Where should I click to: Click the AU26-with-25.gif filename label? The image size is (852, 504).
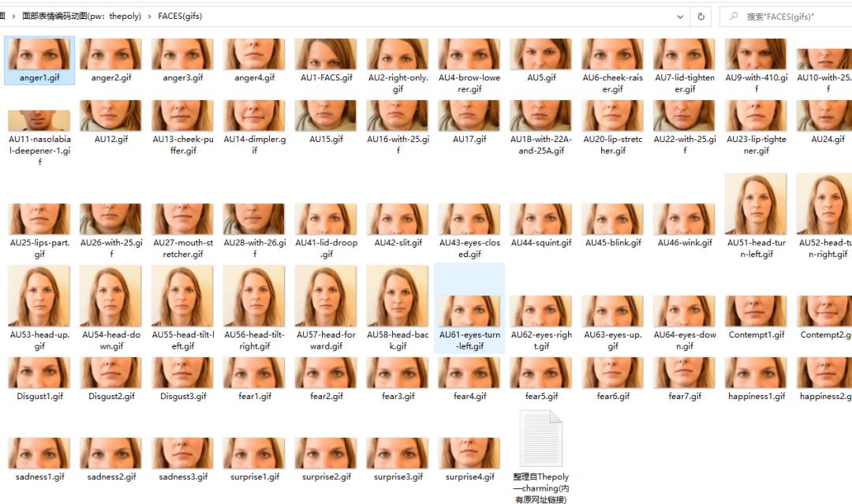111,248
